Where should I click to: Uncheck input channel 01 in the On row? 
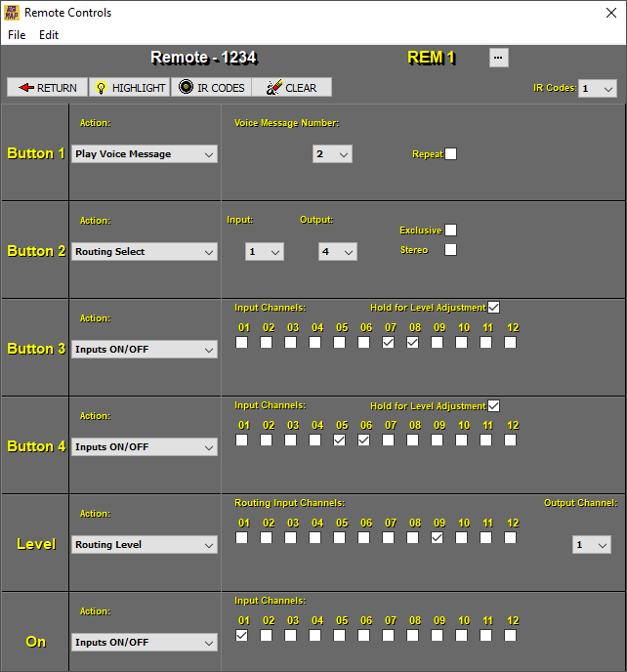(241, 636)
